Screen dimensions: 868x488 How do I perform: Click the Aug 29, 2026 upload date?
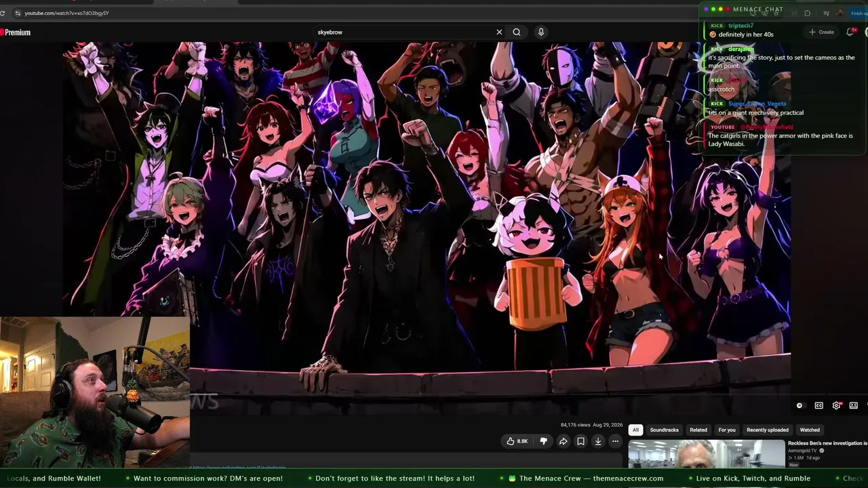[608, 425]
